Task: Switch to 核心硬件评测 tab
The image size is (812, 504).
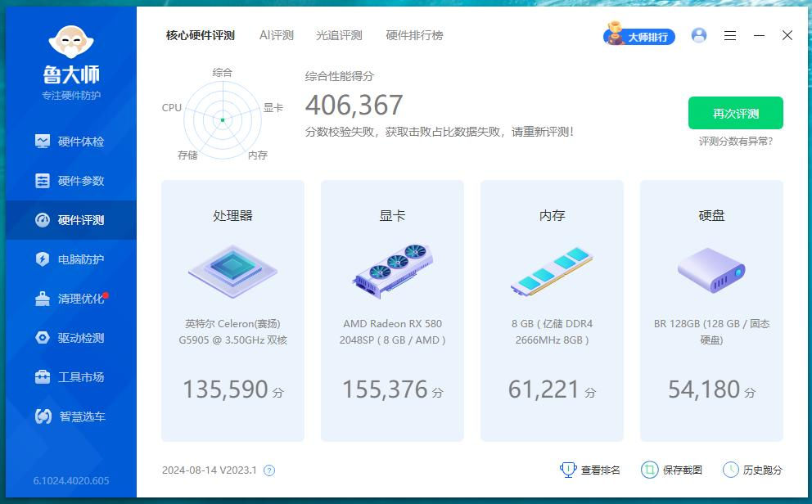Action: coord(201,35)
